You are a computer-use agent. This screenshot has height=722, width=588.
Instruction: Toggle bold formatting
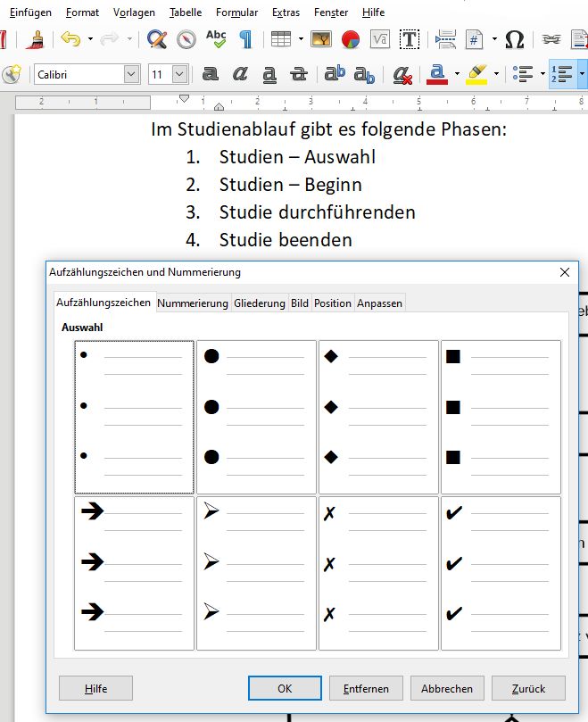tap(211, 74)
